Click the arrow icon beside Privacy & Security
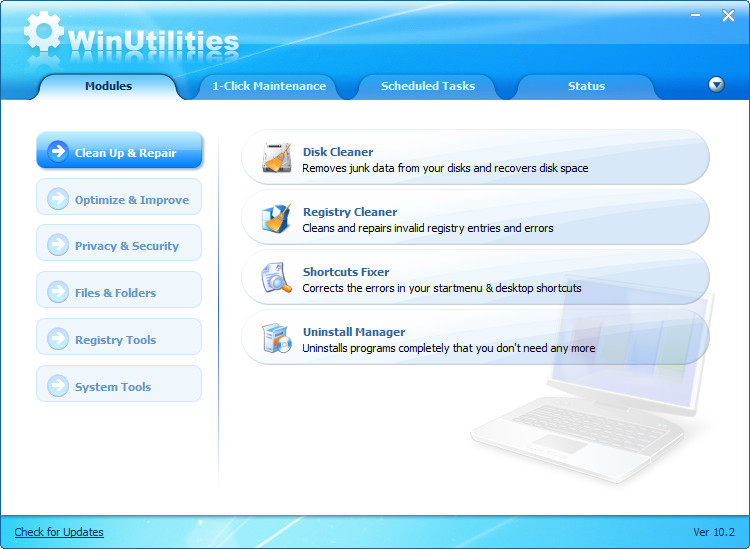This screenshot has width=750, height=549. [x=58, y=245]
